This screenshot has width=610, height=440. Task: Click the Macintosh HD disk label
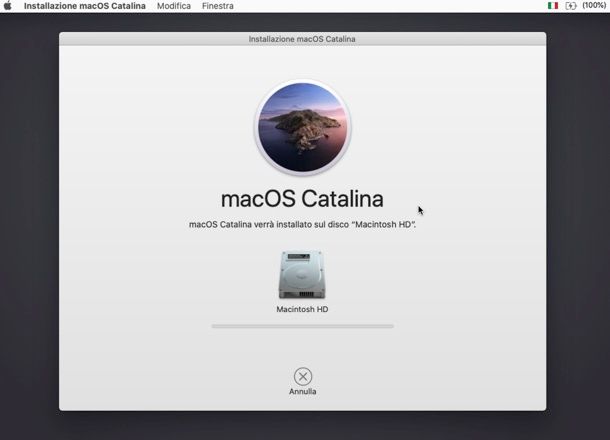coord(302,309)
